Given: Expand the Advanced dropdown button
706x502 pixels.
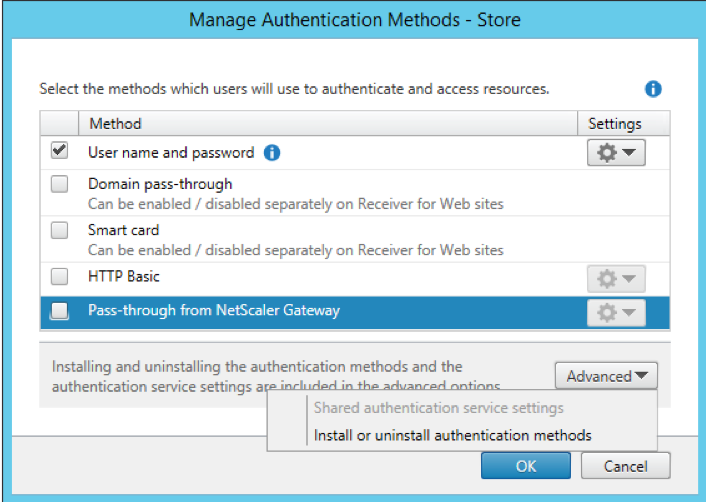Looking at the screenshot, I should click(606, 376).
